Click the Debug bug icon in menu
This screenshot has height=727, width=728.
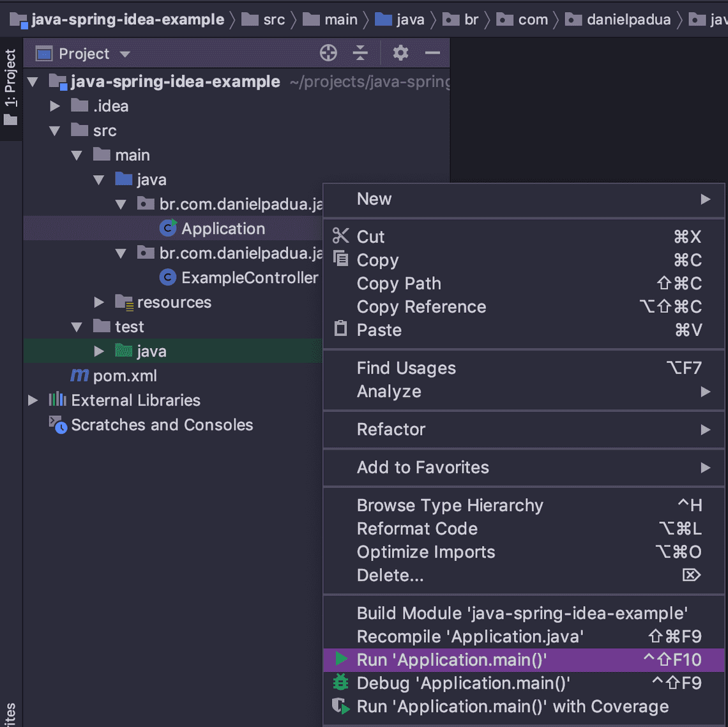tap(341, 683)
